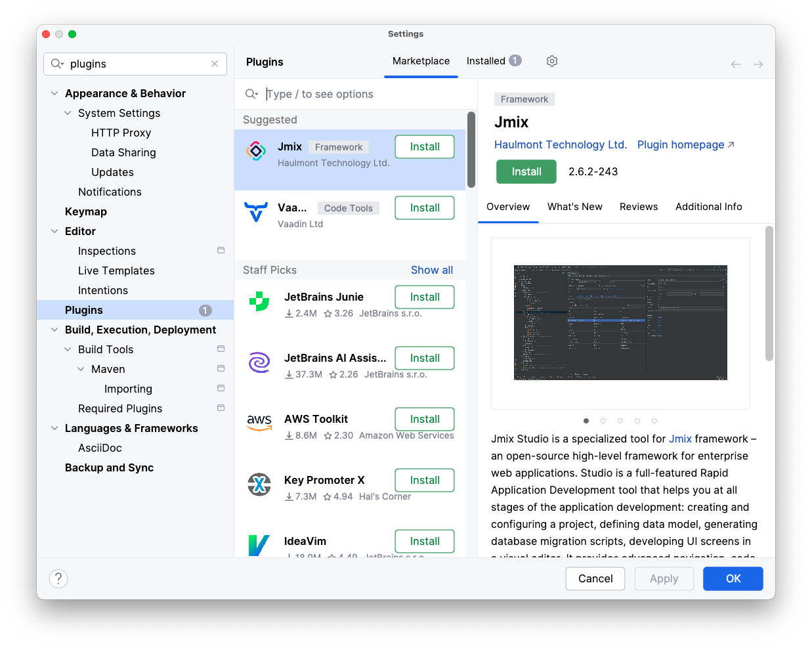The width and height of the screenshot is (812, 648).
Task: Click the settings search magnifier icon
Action: (x=57, y=64)
